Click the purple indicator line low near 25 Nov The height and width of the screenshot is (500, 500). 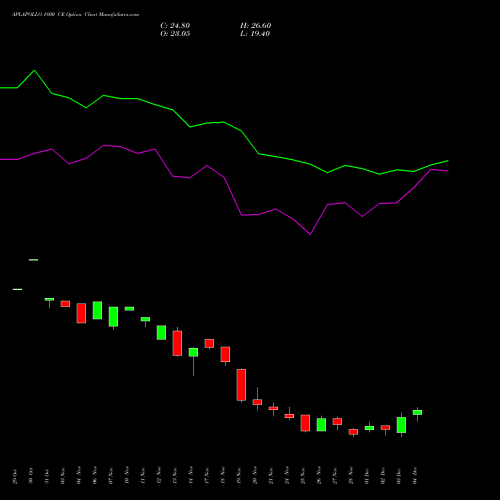pos(310,234)
